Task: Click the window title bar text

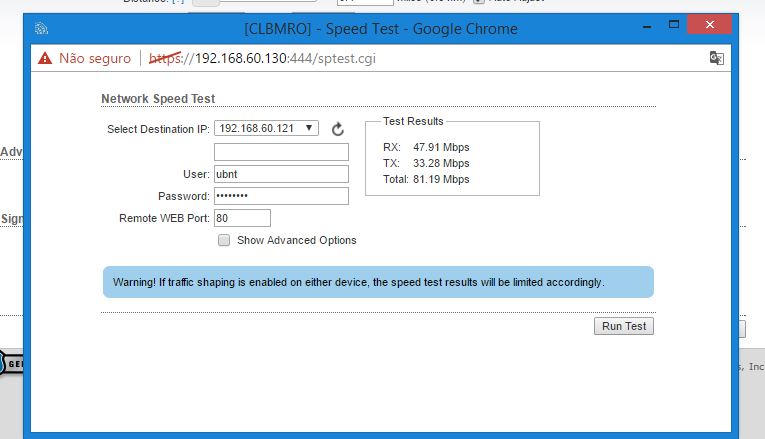Action: (381, 28)
